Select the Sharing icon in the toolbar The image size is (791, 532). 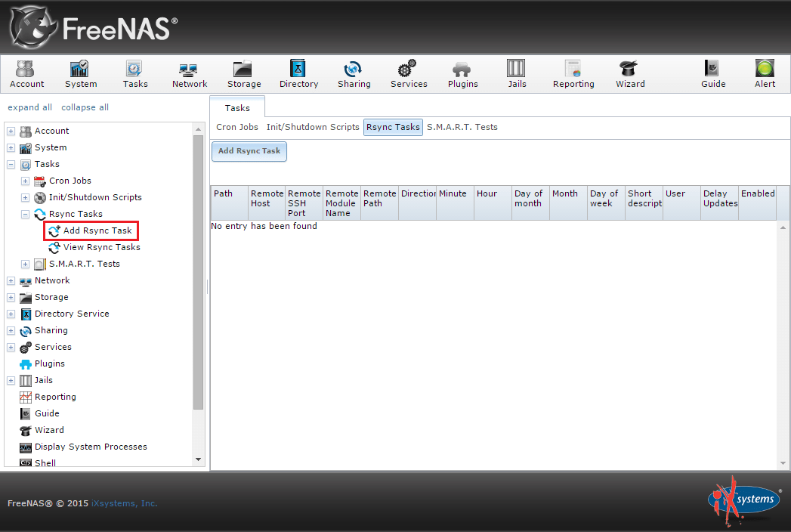(354, 73)
